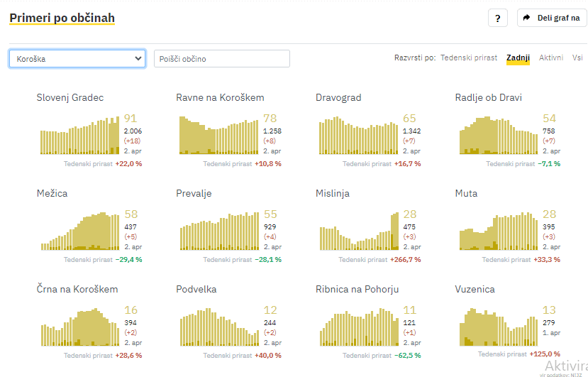Sort municipalities by Aktivni
Image resolution: width=588 pixels, height=377 pixels.
(551, 58)
